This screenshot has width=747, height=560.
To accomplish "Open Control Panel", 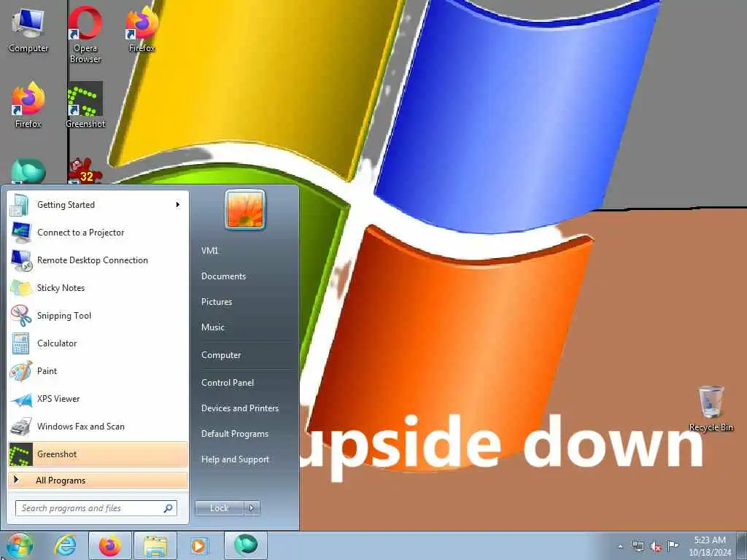I will 228,383.
